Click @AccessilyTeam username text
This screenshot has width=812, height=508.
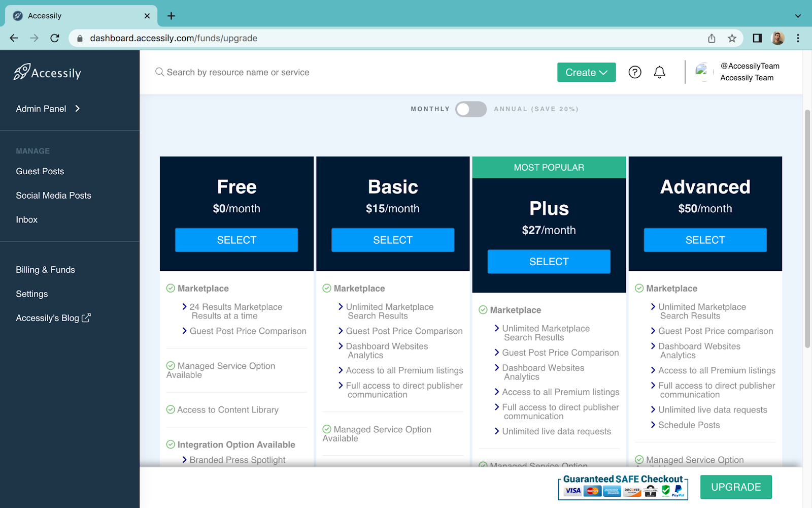tap(750, 66)
